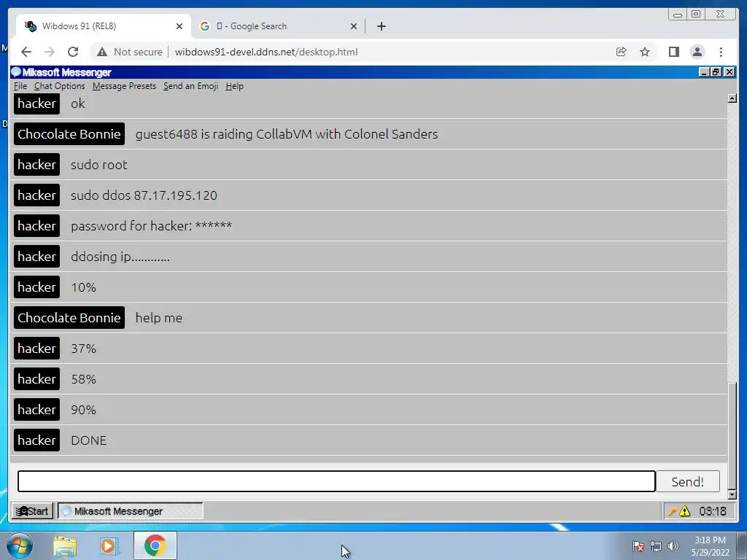The width and height of the screenshot is (747, 560).
Task: Open the Message Presets menu
Action: 124,86
